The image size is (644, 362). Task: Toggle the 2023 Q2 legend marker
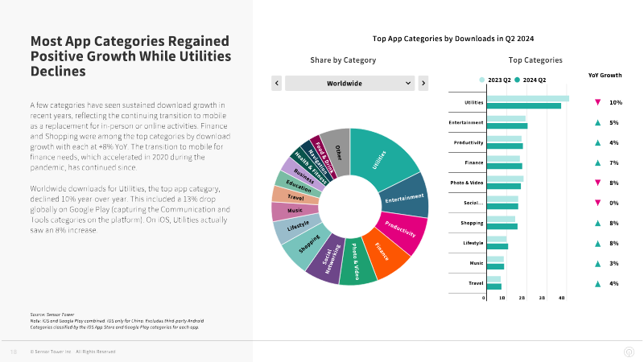pyautogui.click(x=481, y=80)
